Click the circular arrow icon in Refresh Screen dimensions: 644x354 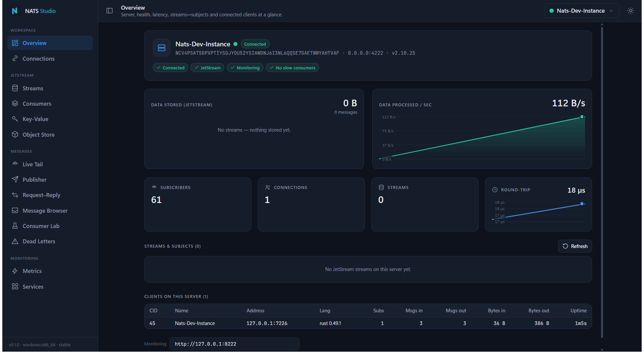(x=565, y=246)
